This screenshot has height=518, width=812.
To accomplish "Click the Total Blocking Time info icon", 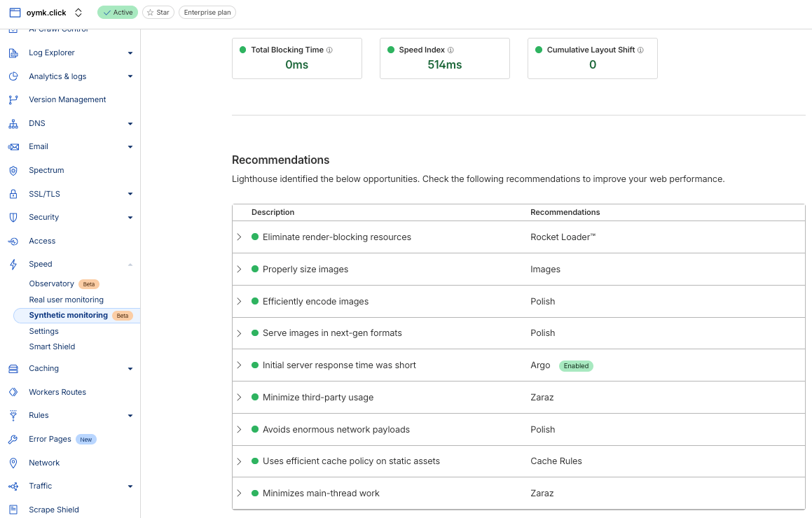I will tap(329, 50).
